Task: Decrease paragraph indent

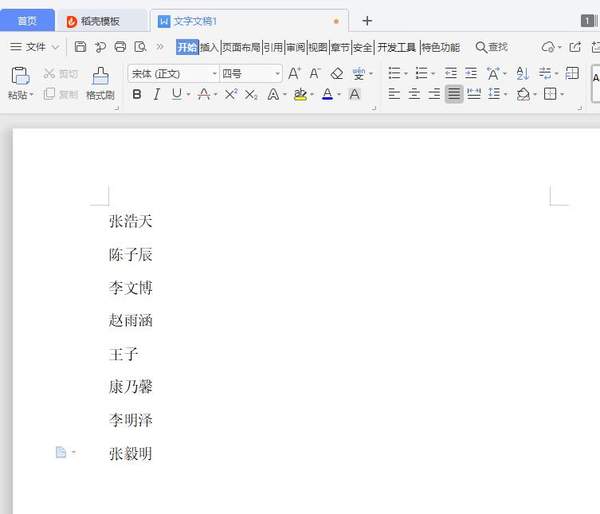Action: click(451, 73)
